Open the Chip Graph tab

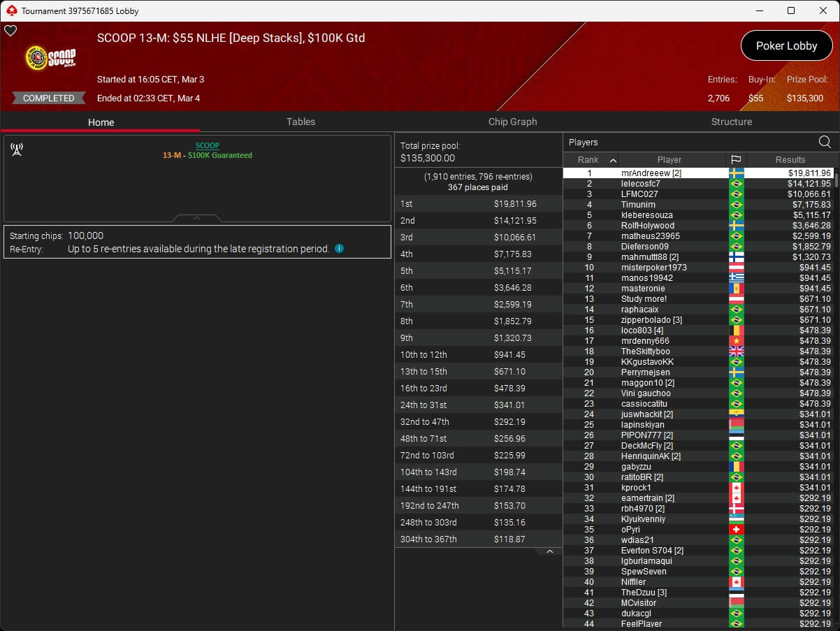tap(512, 122)
